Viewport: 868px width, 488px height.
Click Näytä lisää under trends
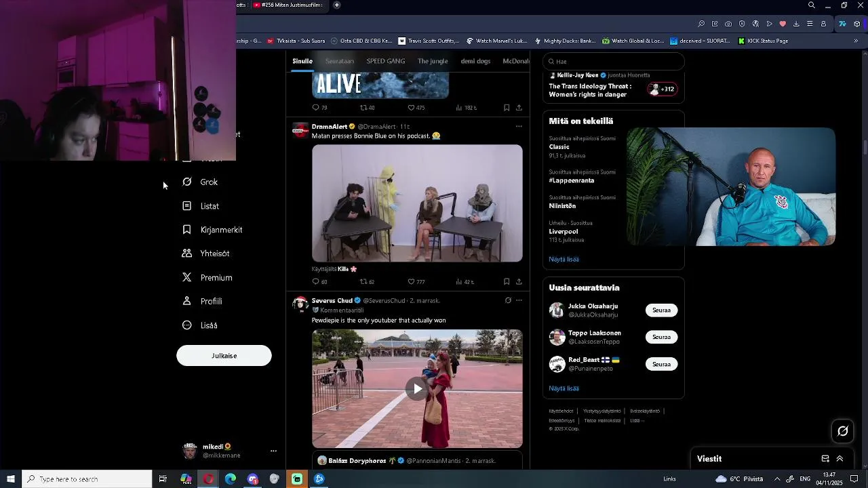[x=564, y=259]
